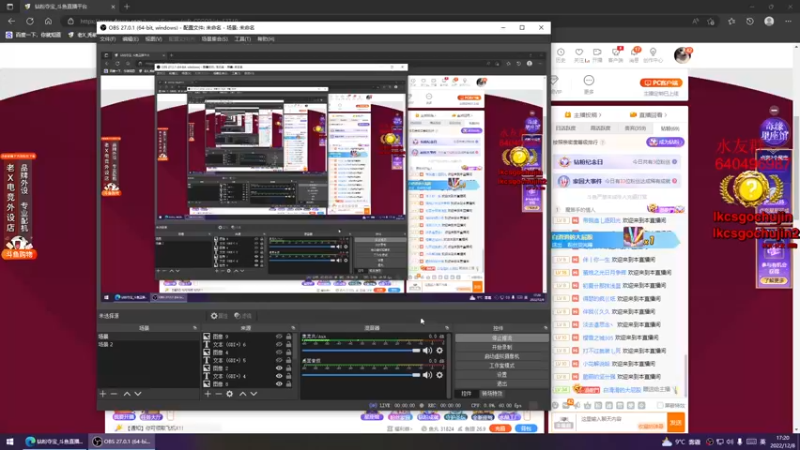Enable the block-effects checkbox in chat toolbar
This screenshot has height=450, width=800.
660,406
